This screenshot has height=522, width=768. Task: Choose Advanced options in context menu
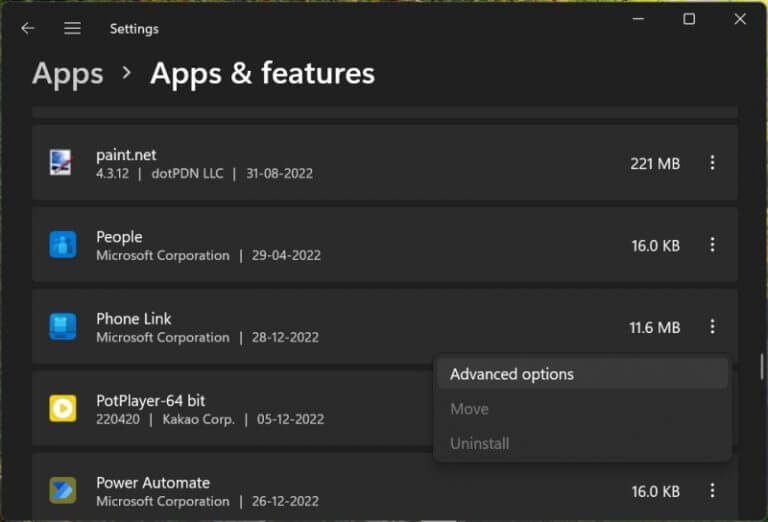tap(583, 374)
